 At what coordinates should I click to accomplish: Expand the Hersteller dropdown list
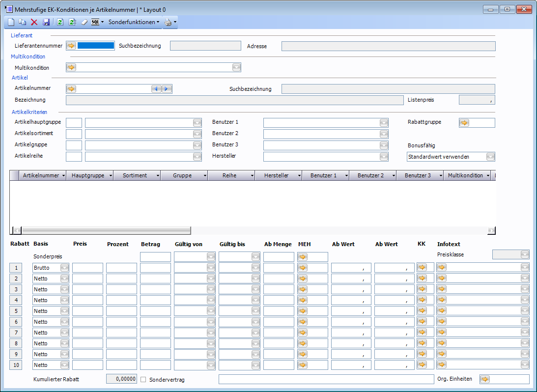(384, 157)
